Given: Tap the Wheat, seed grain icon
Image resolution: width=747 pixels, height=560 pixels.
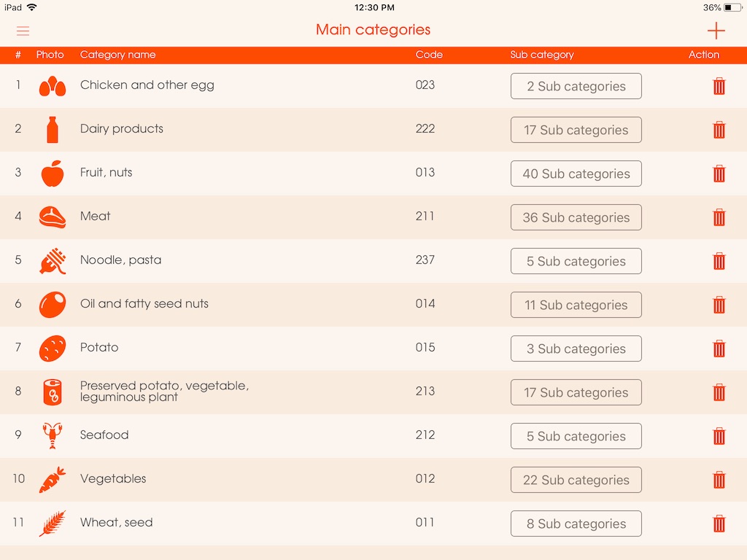Looking at the screenshot, I should click(53, 524).
